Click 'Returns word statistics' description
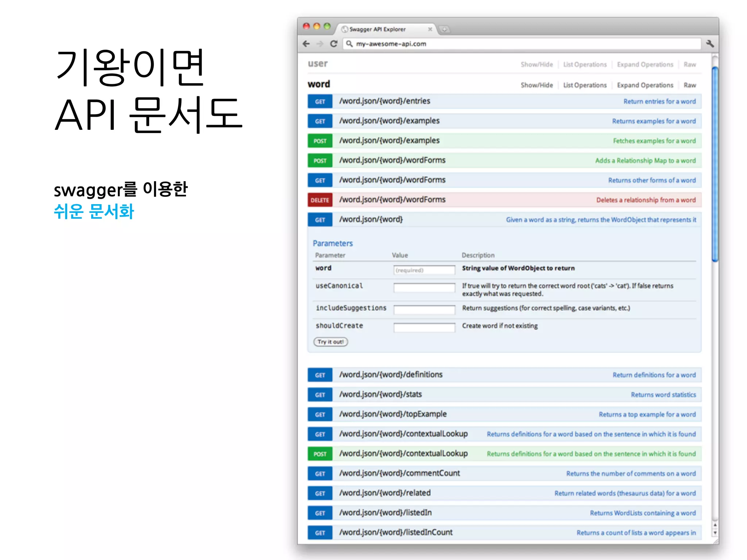 pyautogui.click(x=663, y=395)
